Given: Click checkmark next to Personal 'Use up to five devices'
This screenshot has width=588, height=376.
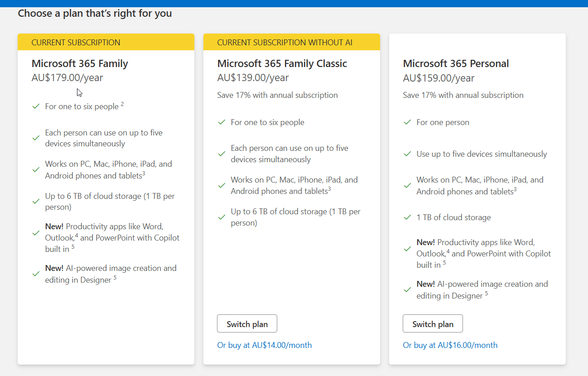Looking at the screenshot, I should 408,154.
